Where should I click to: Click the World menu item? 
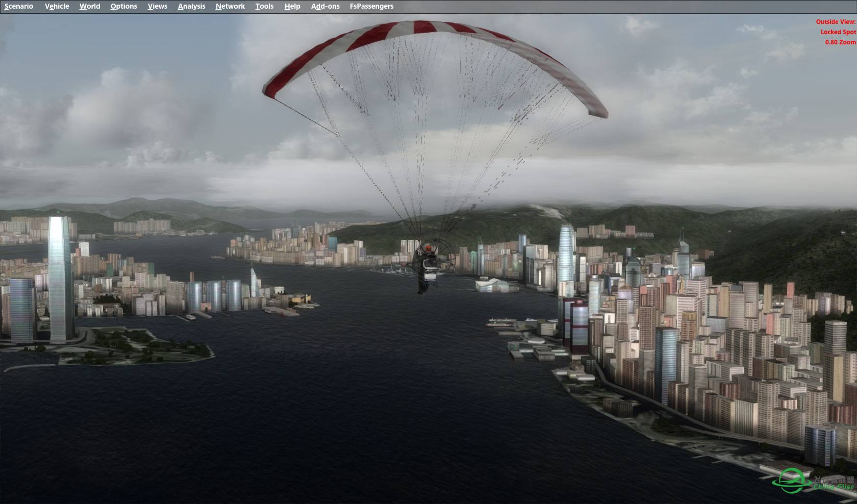click(90, 6)
